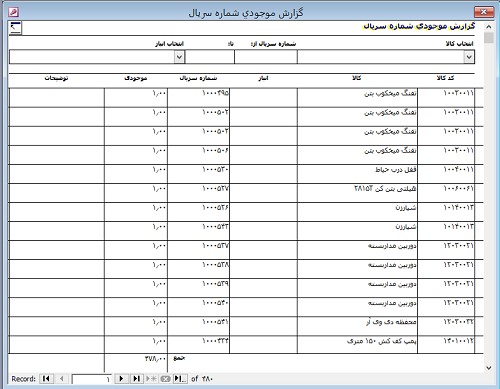
Task: Click the small icon button below the title bar
Action: [x=16, y=28]
